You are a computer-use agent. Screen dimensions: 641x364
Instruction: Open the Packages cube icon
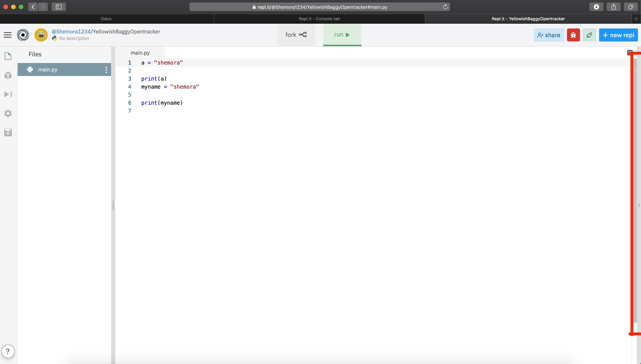coord(8,75)
